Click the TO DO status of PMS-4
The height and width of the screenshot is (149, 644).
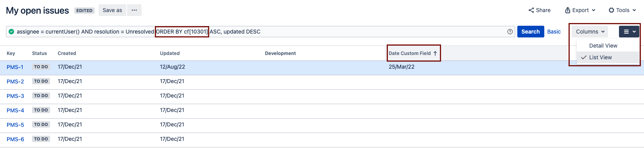pos(41,110)
